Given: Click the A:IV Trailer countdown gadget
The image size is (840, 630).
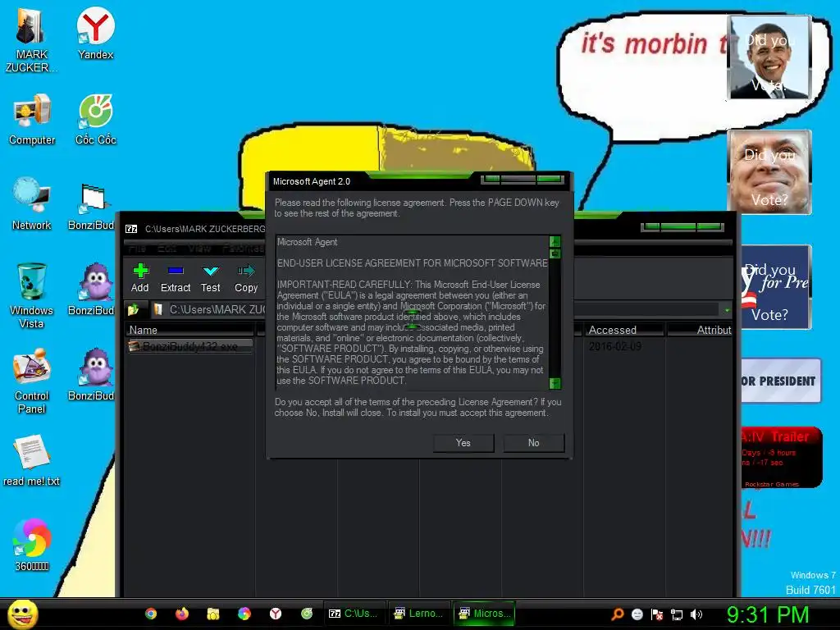Looking at the screenshot, I should [781, 458].
